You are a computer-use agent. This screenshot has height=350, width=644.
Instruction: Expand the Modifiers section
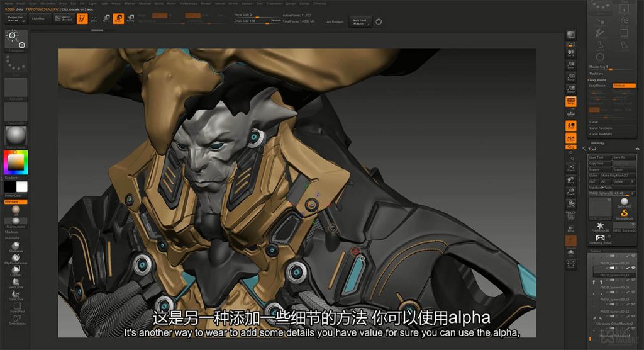(596, 74)
